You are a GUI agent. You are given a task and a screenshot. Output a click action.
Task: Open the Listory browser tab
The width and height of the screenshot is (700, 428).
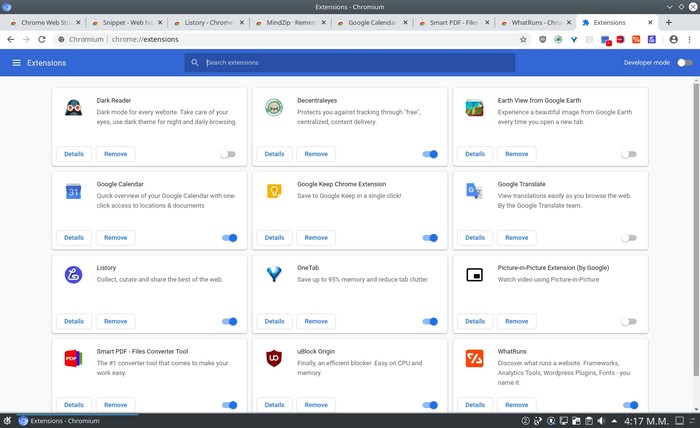point(208,22)
